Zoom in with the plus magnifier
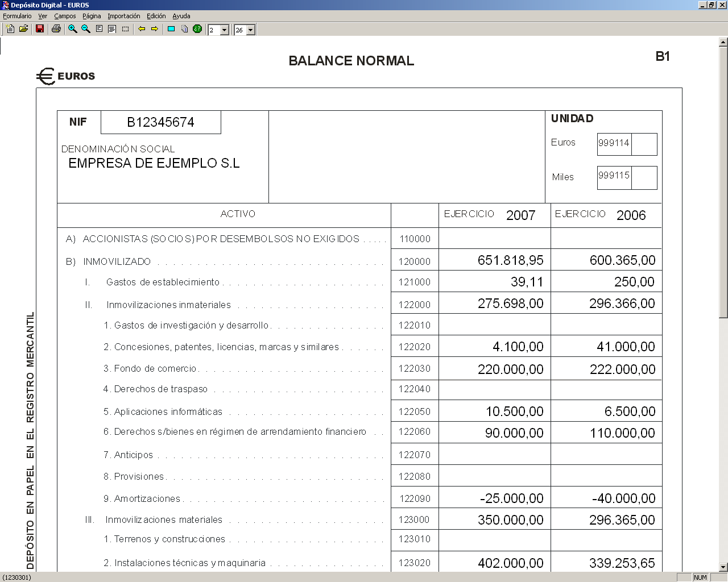This screenshot has height=582, width=728. click(72, 29)
